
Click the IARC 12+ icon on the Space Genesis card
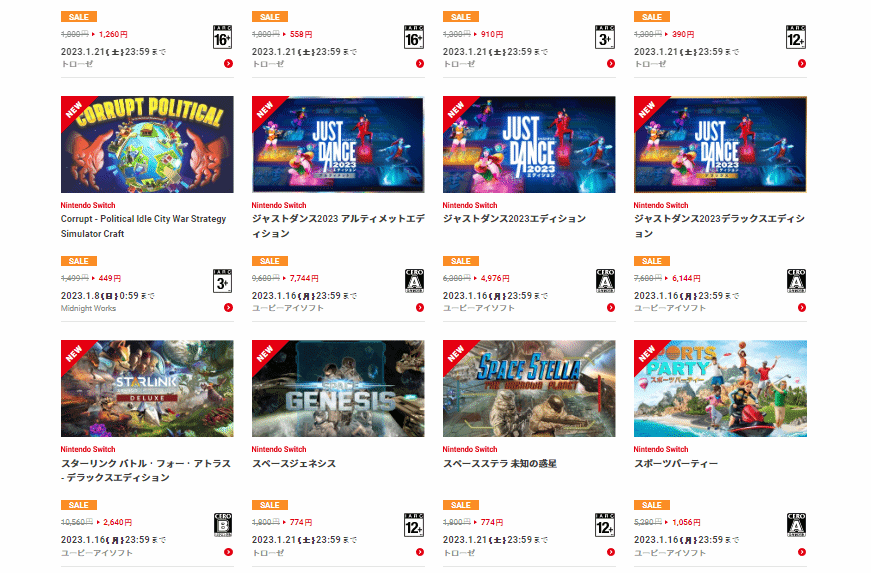tap(414, 525)
